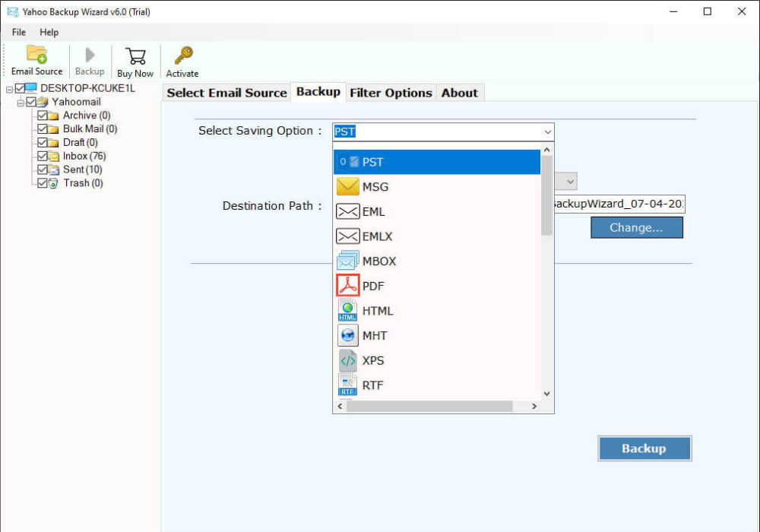Screen dimensions: 760x532
Task: Toggle the Trash (0) checkbox
Action: tap(43, 183)
